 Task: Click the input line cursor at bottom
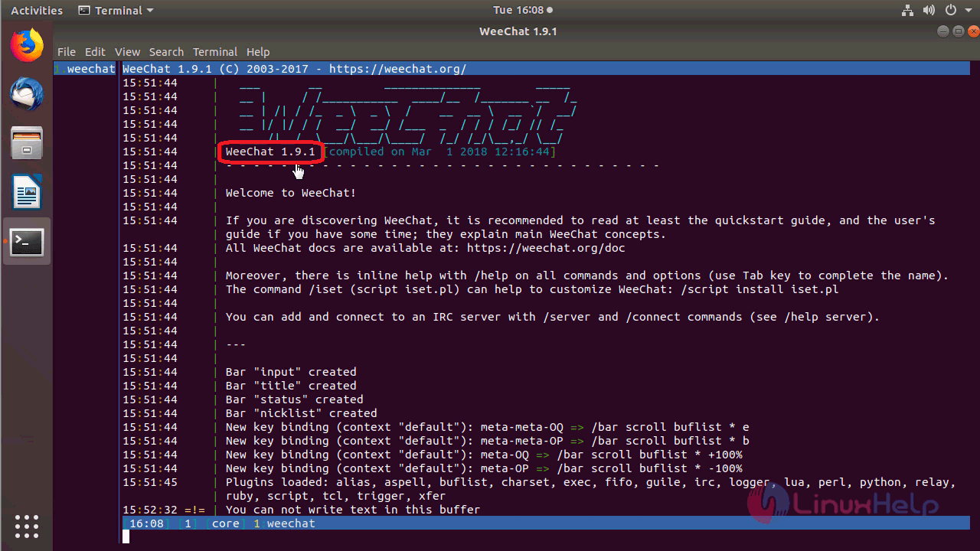coord(126,537)
